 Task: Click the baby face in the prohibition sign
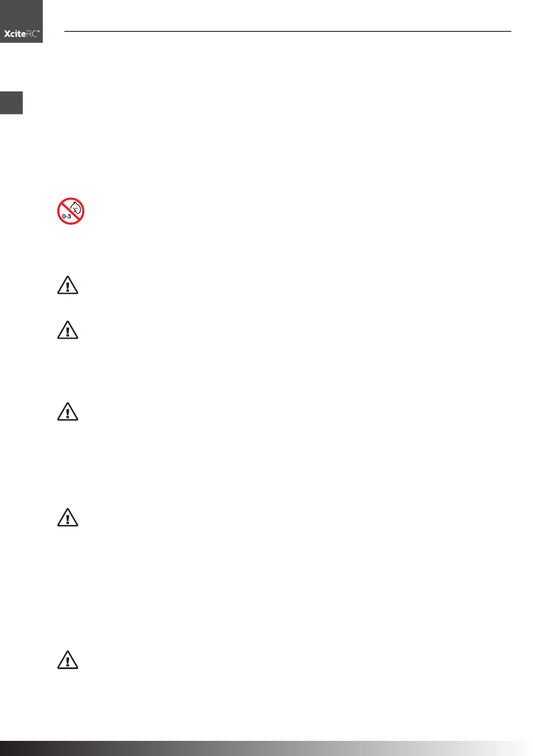point(77,209)
